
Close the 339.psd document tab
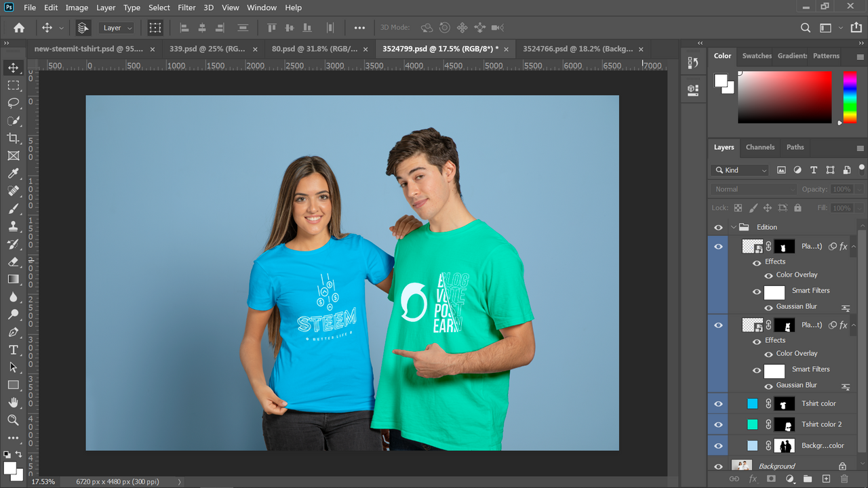click(x=256, y=49)
